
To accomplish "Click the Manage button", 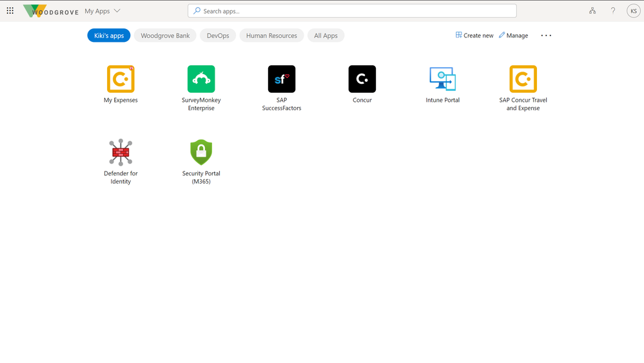I will coord(513,35).
